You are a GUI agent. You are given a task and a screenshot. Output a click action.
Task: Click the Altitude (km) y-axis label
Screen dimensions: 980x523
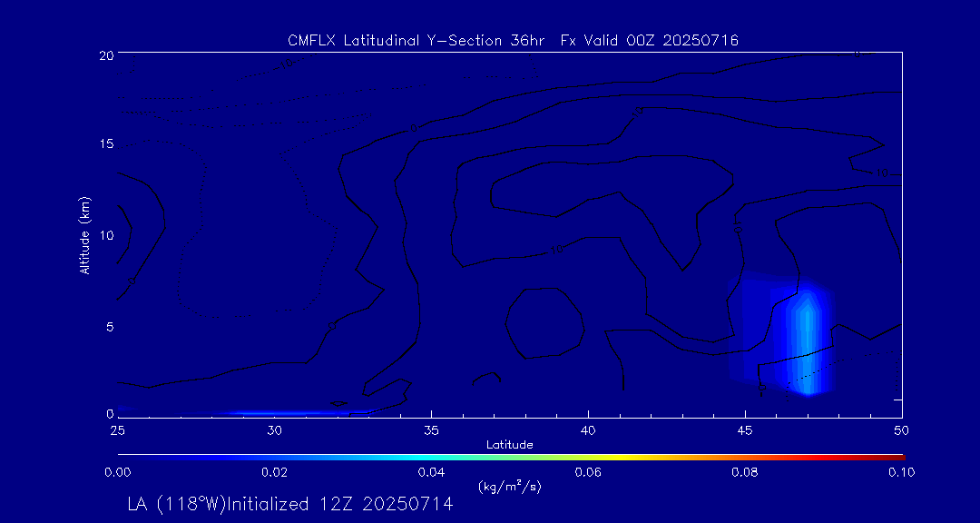pos(84,234)
